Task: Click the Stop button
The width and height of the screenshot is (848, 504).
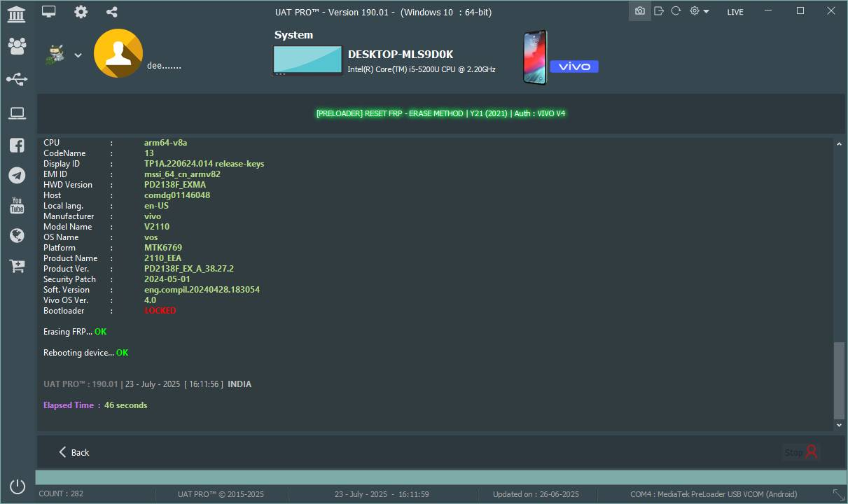Action: [800, 452]
